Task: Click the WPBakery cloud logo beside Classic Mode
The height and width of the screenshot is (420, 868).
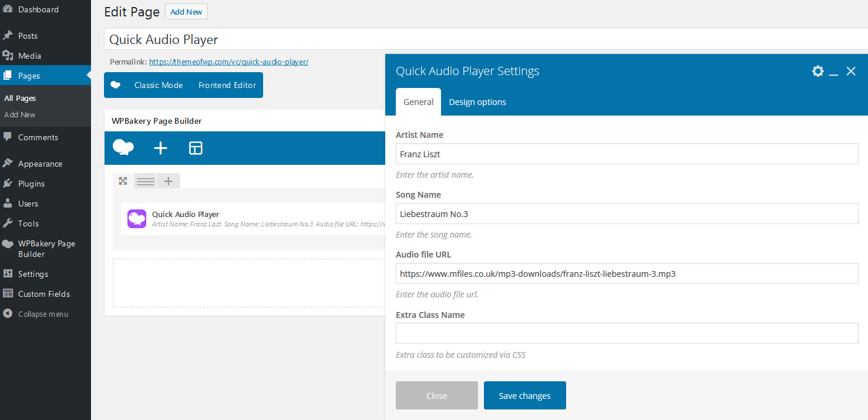Action: pyautogui.click(x=116, y=85)
